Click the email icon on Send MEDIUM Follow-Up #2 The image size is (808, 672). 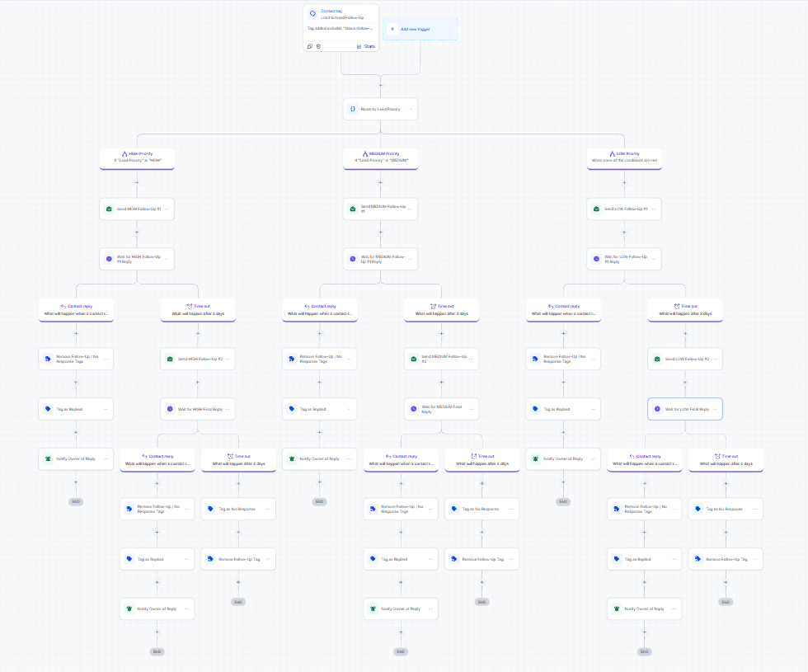pyautogui.click(x=413, y=359)
